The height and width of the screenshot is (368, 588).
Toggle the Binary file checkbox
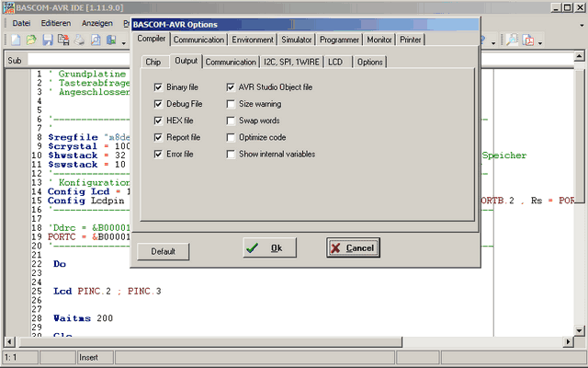[158, 87]
